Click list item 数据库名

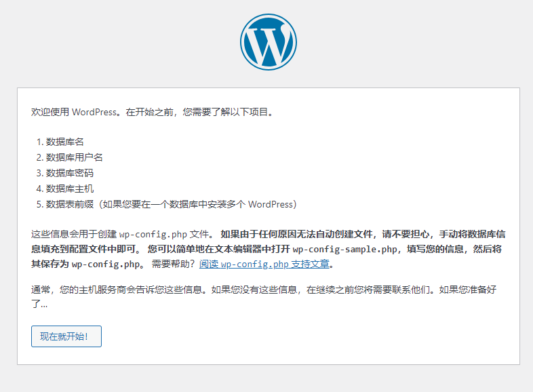tap(64, 142)
